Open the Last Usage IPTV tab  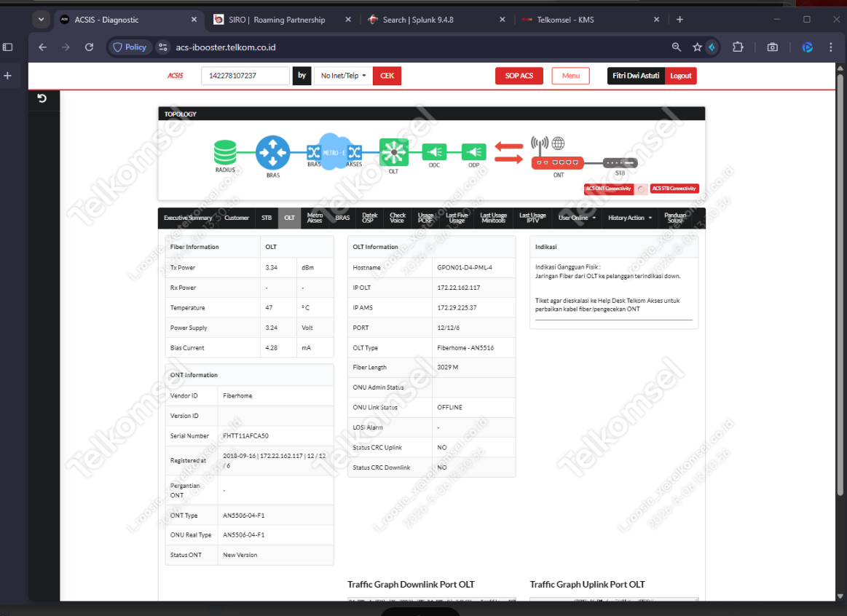click(532, 218)
